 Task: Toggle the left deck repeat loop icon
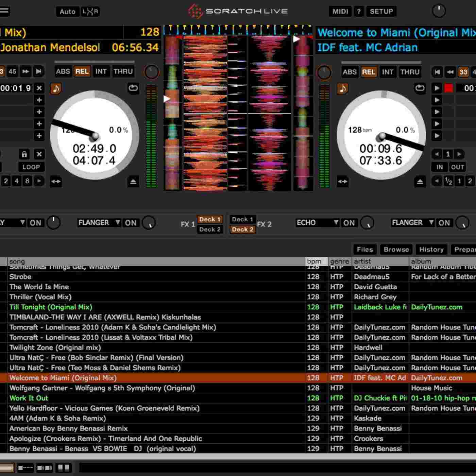point(133,88)
